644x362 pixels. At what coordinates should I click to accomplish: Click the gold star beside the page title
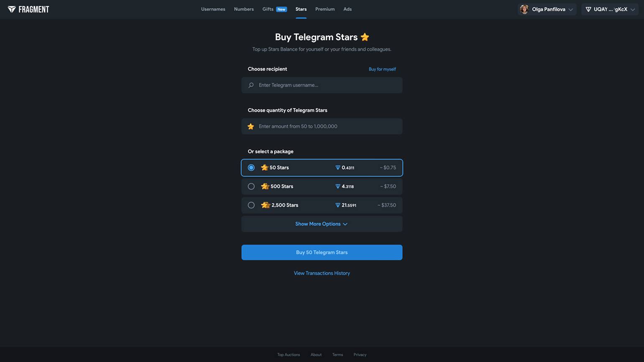(x=365, y=37)
